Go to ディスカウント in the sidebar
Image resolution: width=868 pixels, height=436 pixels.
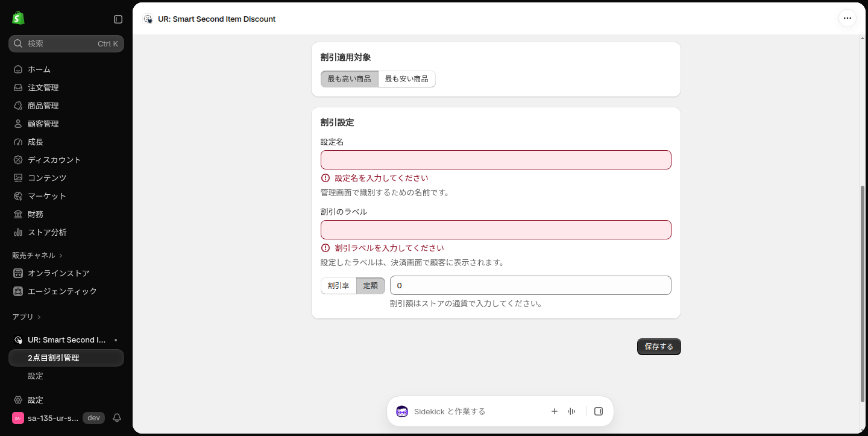(x=66, y=160)
